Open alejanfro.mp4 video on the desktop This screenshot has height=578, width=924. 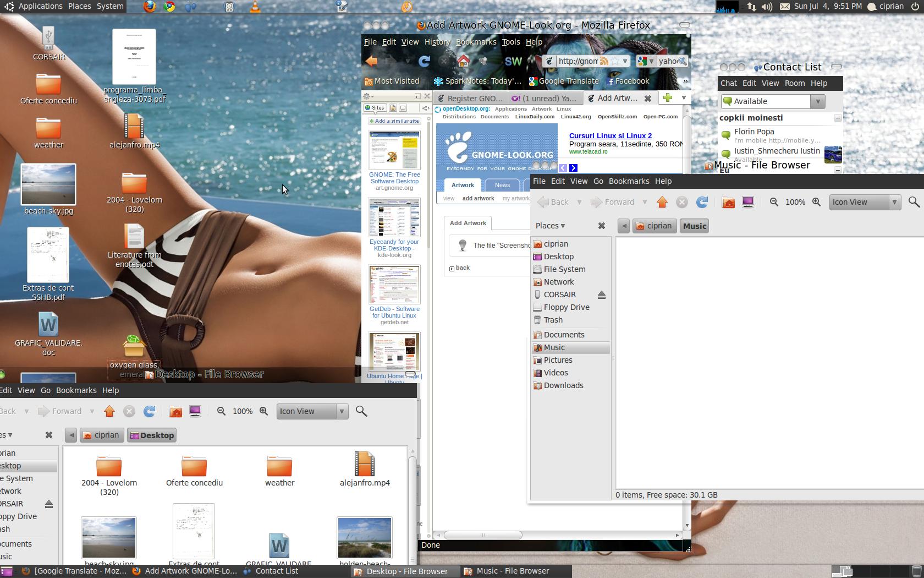tap(134, 131)
